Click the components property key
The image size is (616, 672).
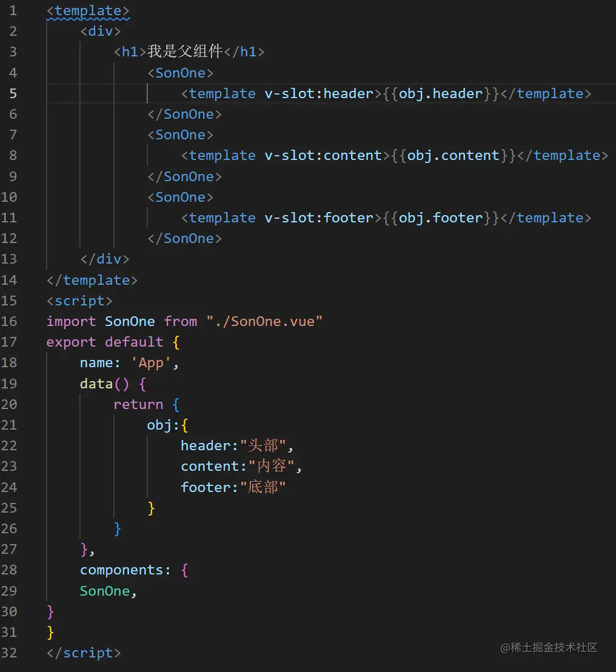122,570
